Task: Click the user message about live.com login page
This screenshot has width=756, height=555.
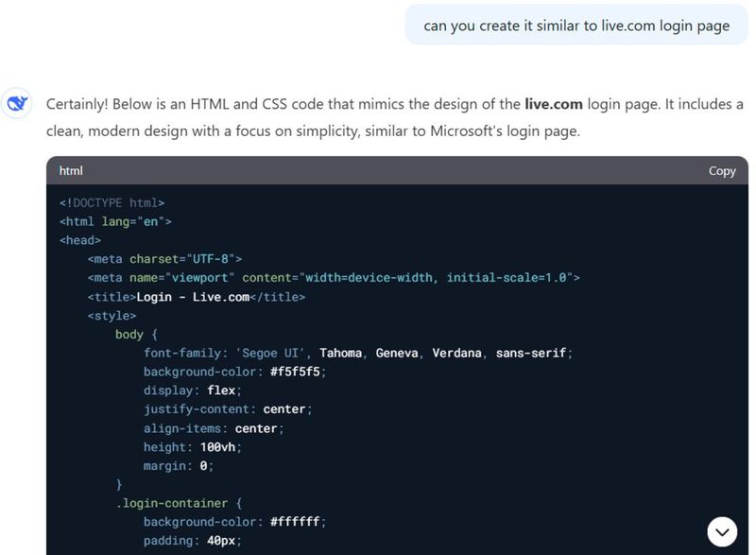Action: [576, 26]
